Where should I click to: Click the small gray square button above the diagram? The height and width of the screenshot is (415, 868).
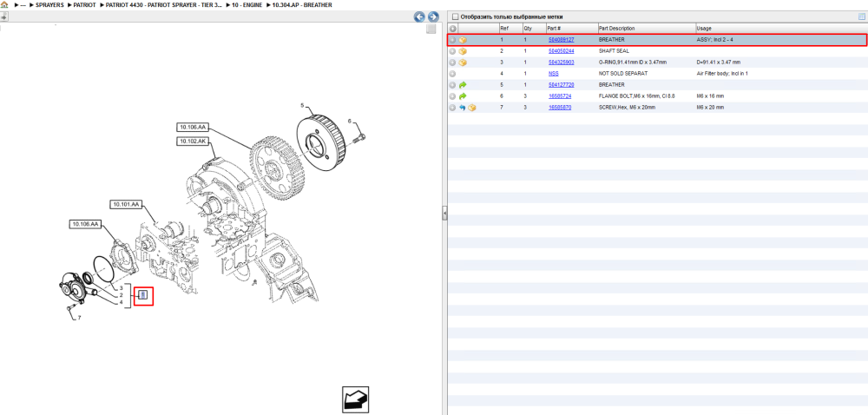coord(431,30)
